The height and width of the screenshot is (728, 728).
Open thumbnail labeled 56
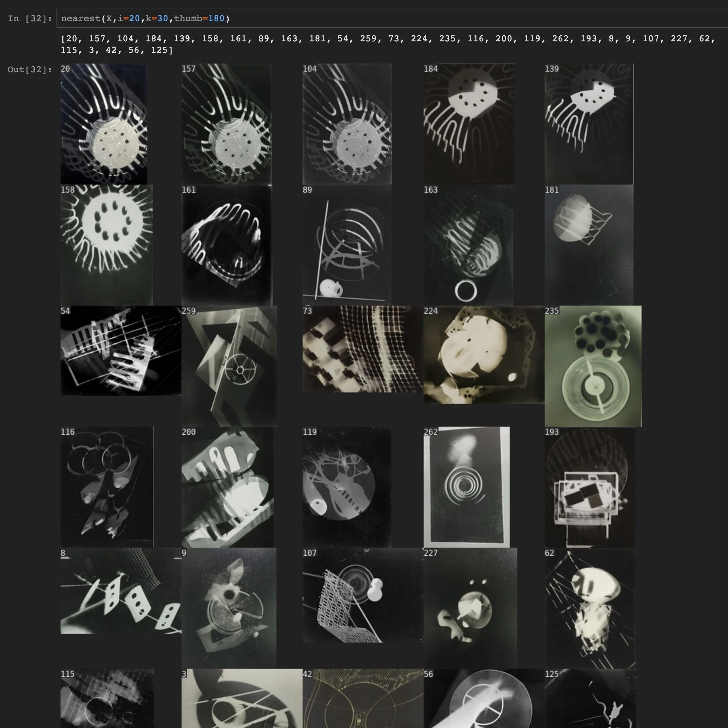[484, 699]
